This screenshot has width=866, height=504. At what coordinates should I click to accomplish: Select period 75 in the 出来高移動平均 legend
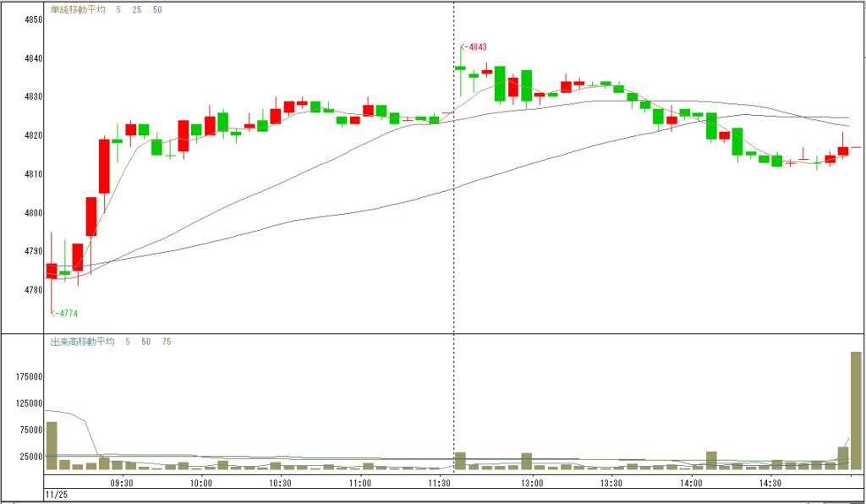pos(167,342)
